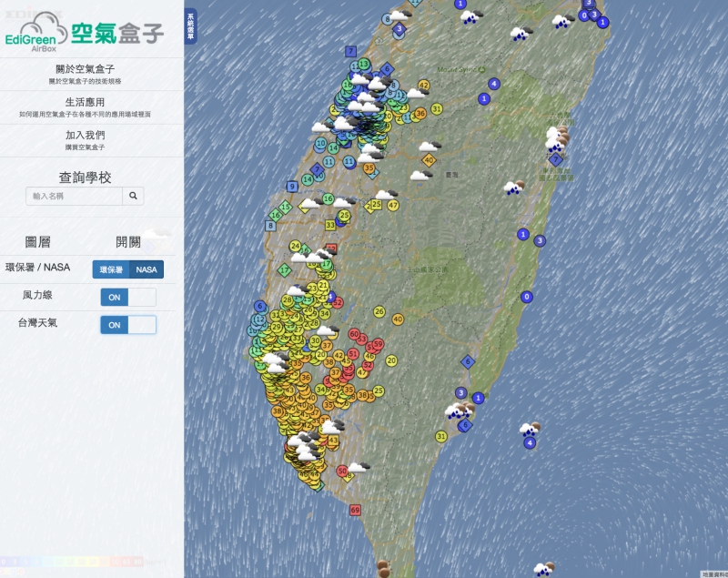This screenshot has width=728, height=578.
Task: Select the blue square marker 7
Action: point(350,51)
